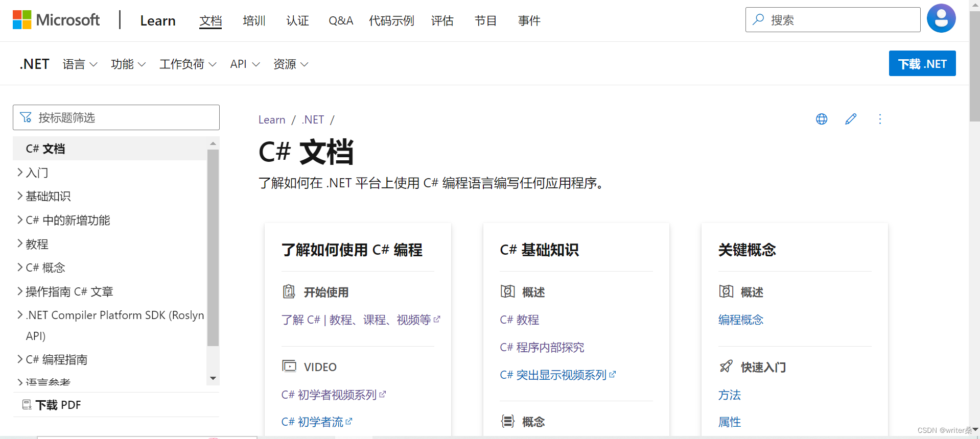Focus the 按标题筛选 filter field
980x439 pixels.
(x=116, y=117)
